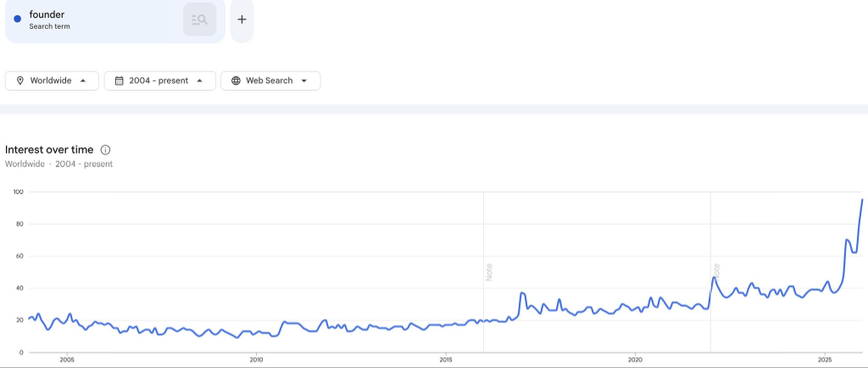This screenshot has width=868, height=368.
Task: Select the 2004 - present filter label
Action: click(157, 81)
